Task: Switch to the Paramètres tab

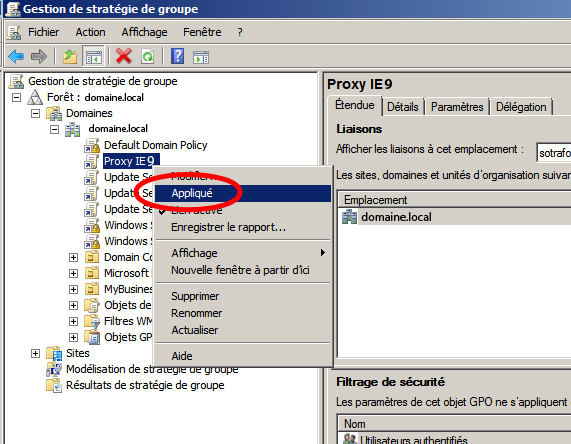Action: click(x=457, y=107)
